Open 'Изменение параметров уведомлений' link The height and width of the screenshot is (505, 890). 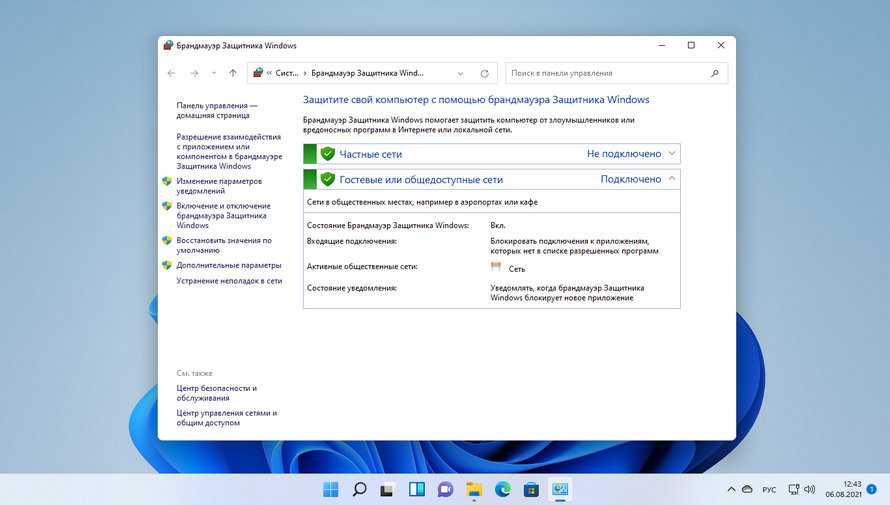pos(219,186)
